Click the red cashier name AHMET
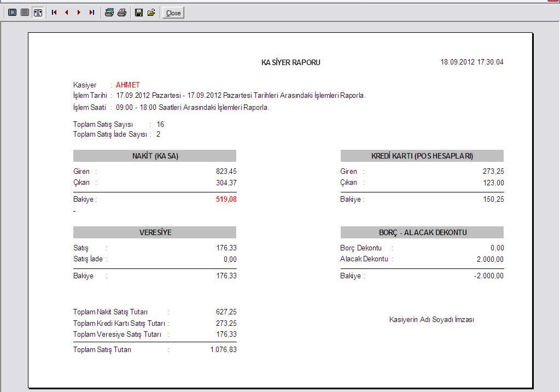Screen dimensions: 560x392 tap(127, 85)
